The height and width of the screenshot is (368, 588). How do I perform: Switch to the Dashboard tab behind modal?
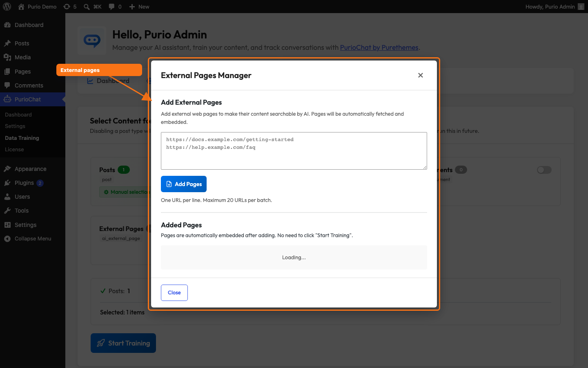tap(109, 81)
